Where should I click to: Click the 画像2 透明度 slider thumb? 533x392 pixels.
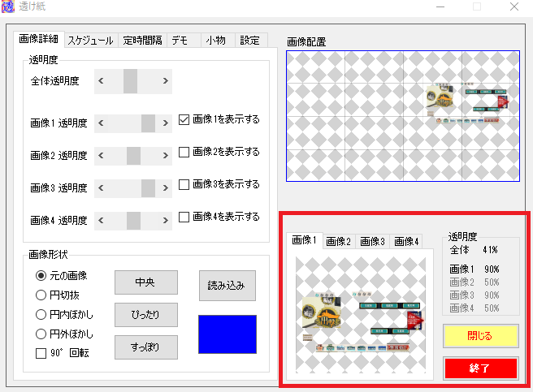[x=133, y=156]
